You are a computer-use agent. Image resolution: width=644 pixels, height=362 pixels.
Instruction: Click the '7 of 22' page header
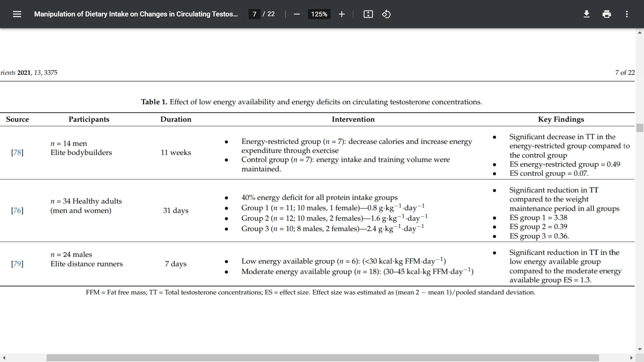[x=625, y=73]
